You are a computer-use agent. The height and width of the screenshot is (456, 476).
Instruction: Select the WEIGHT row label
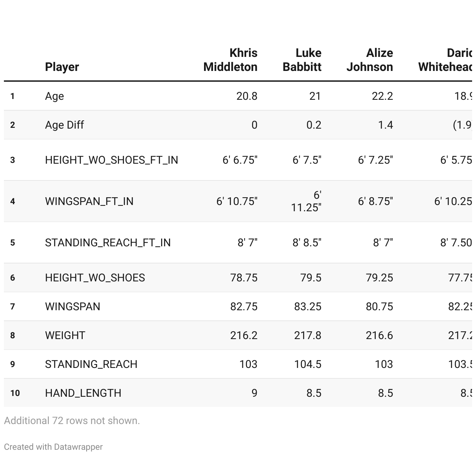65,335
